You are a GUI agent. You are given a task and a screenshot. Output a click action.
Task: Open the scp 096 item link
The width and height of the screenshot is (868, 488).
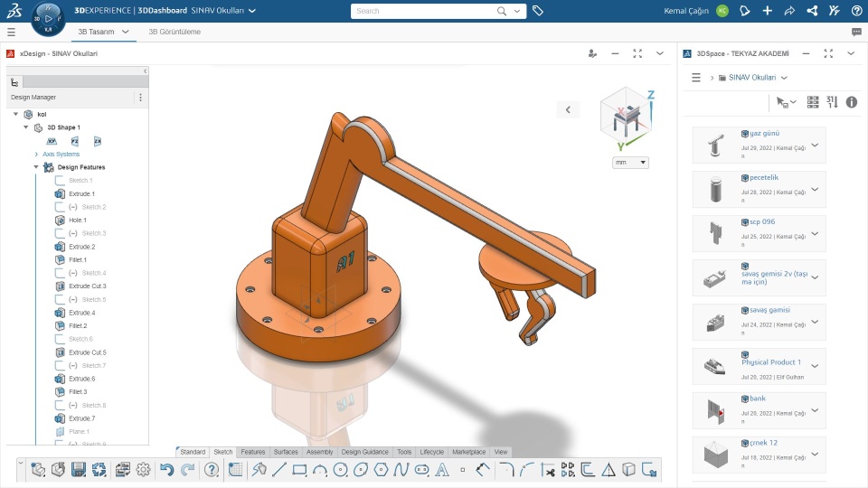[x=762, y=222]
